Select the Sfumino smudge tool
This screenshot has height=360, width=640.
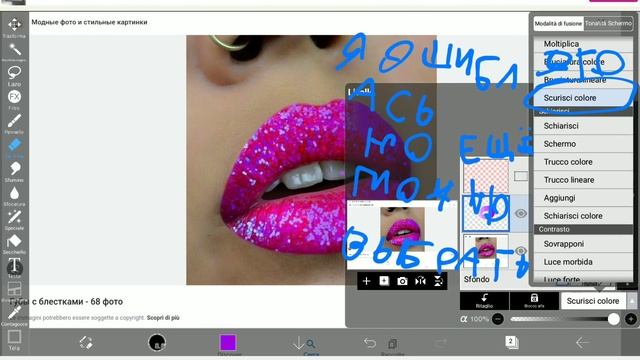point(15,171)
